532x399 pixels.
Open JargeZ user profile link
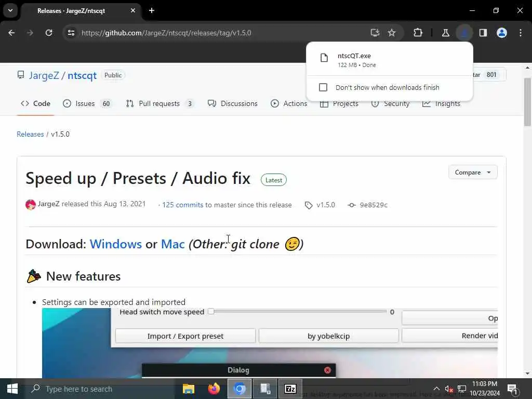click(44, 75)
